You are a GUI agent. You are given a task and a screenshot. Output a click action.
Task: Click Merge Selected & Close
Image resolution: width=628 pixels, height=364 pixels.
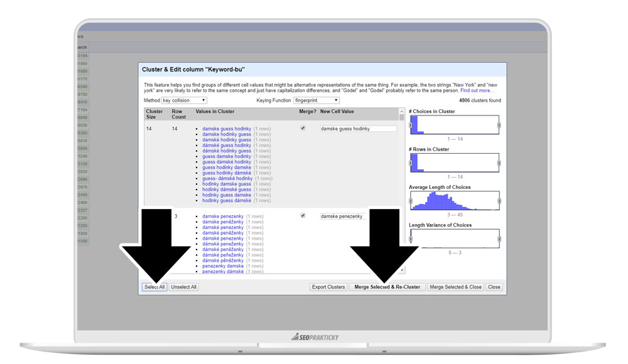(455, 287)
